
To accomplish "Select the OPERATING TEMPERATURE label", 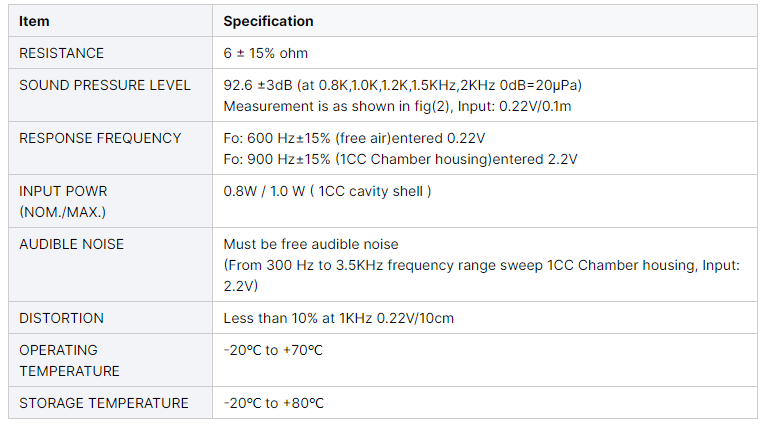I will 69,360.
